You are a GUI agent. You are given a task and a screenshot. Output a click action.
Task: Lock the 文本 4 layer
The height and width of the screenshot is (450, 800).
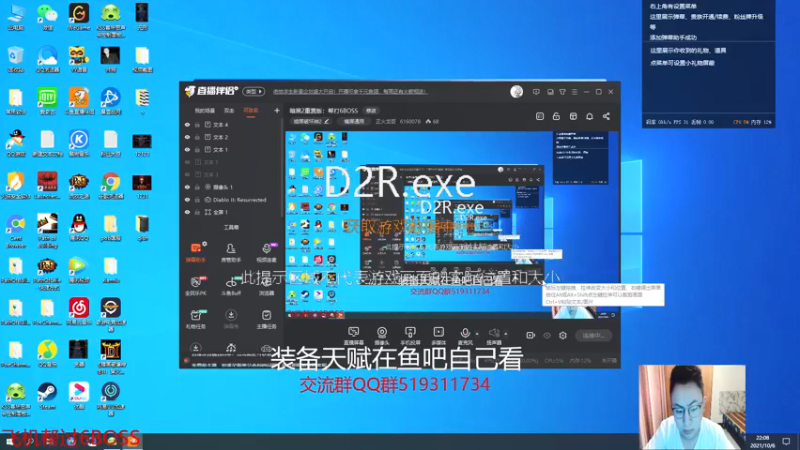click(197, 124)
